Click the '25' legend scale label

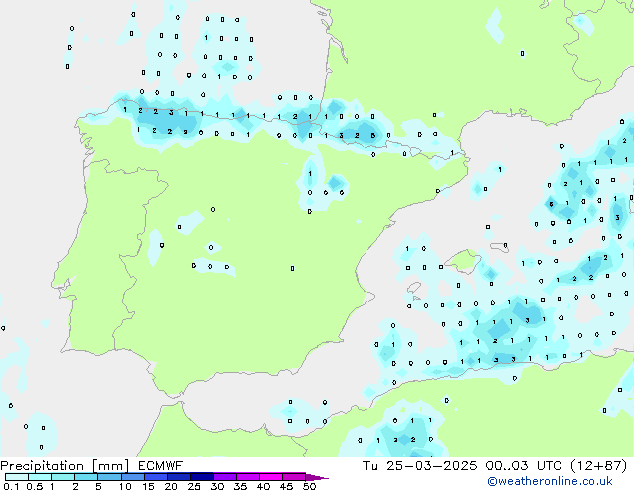194,486
